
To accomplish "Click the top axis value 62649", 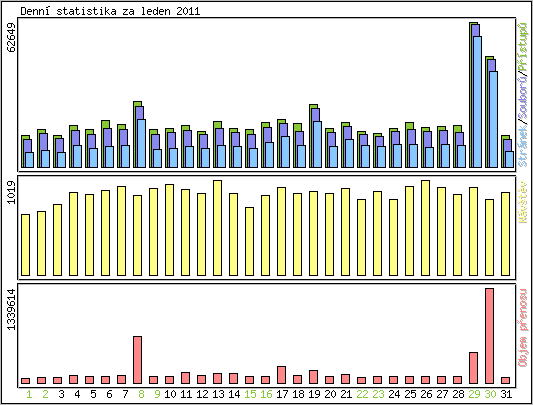I will [11, 37].
